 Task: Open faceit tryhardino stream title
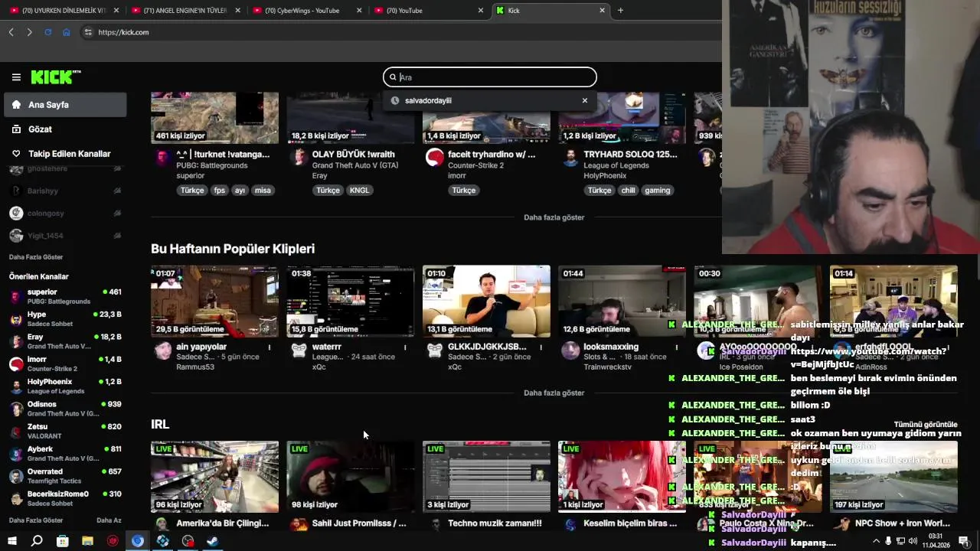(x=492, y=155)
